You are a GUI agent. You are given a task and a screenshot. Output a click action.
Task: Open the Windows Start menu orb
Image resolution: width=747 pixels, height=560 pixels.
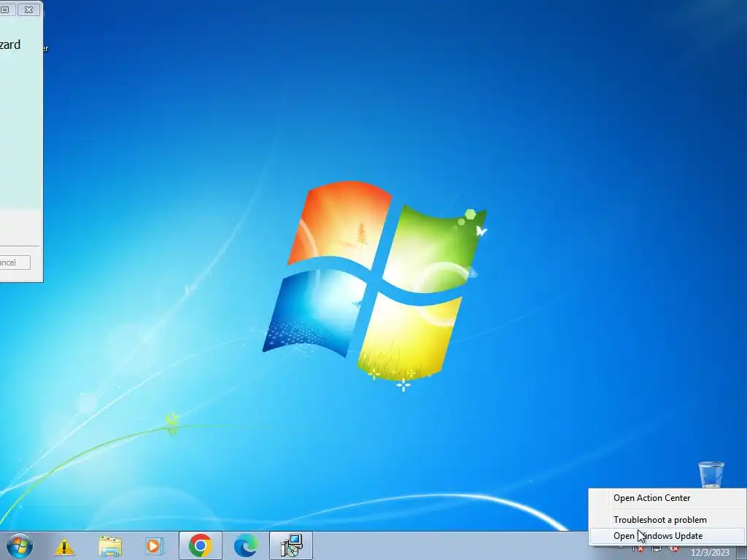[x=19, y=545]
